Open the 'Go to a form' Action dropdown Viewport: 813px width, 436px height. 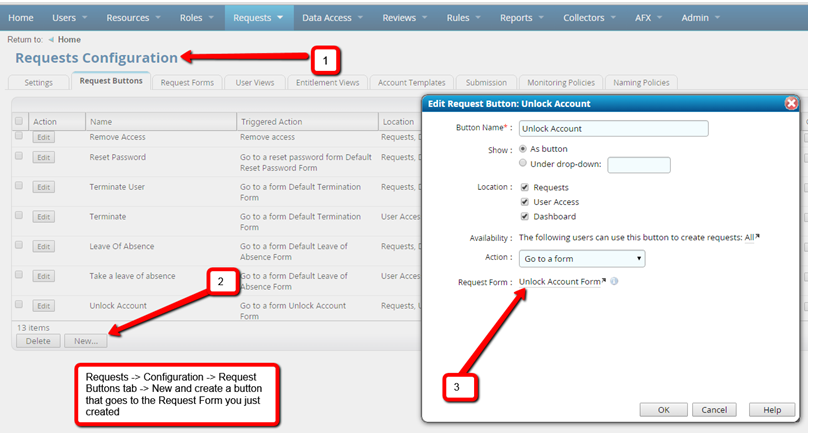581,259
